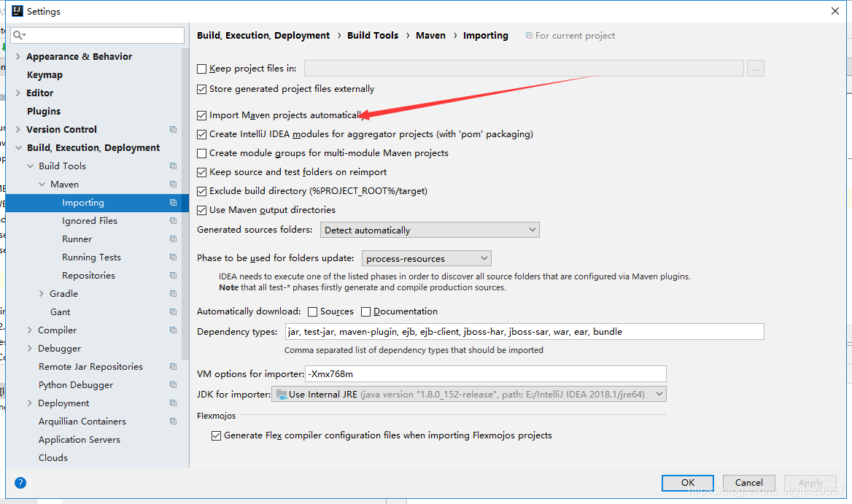The height and width of the screenshot is (504, 852).
Task: Select Application Servers in settings tree
Action: point(80,439)
